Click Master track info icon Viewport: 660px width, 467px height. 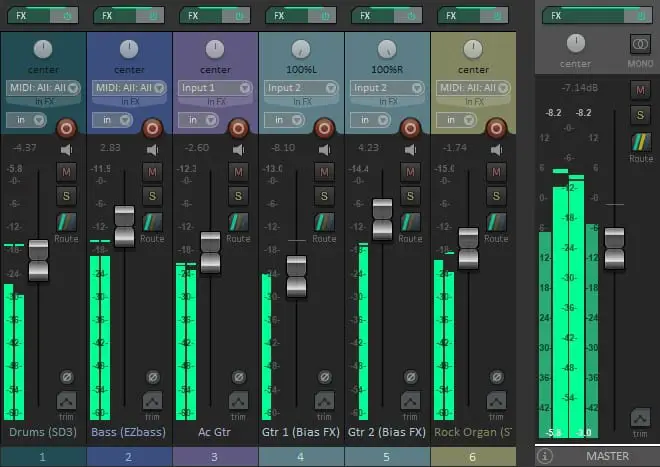click(545, 456)
